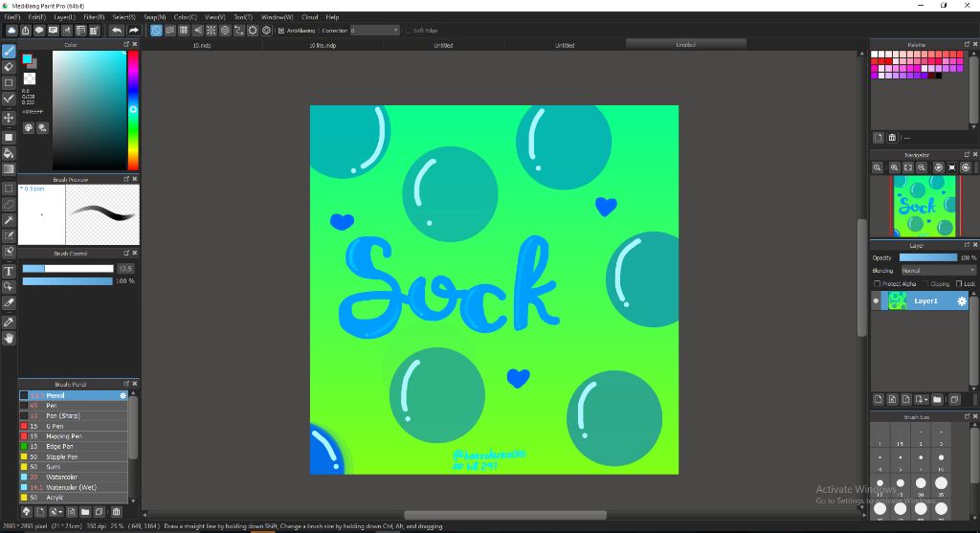The image size is (980, 533).
Task: Select the rectangular Select tool
Action: pos(9,189)
